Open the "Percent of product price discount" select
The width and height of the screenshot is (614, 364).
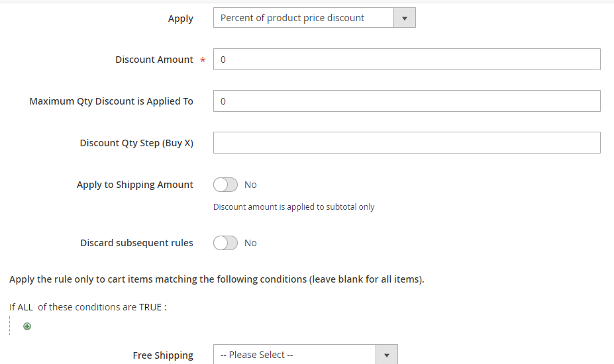[x=303, y=19]
